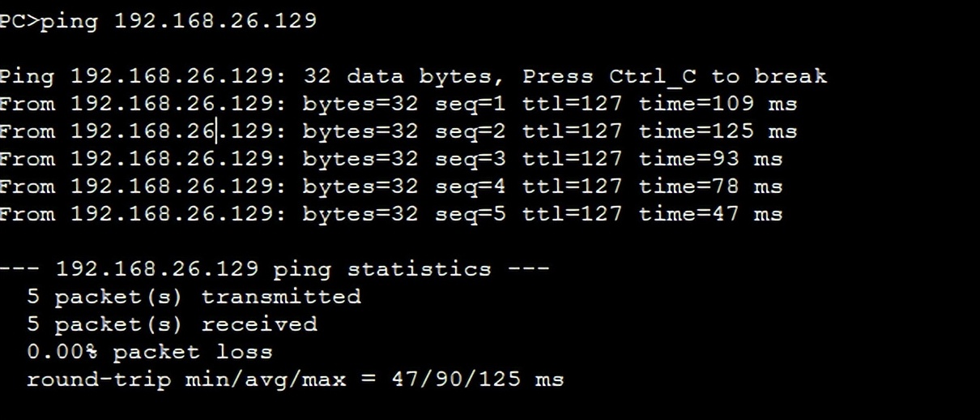The width and height of the screenshot is (980, 420).
Task: Click the PC>ping 192.168.26.129 command line
Action: click(158, 20)
